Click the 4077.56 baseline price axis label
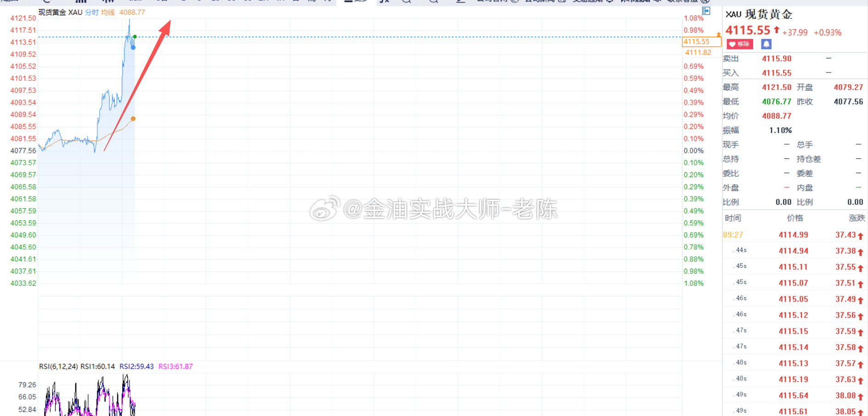This screenshot has width=868, height=416. point(23,151)
